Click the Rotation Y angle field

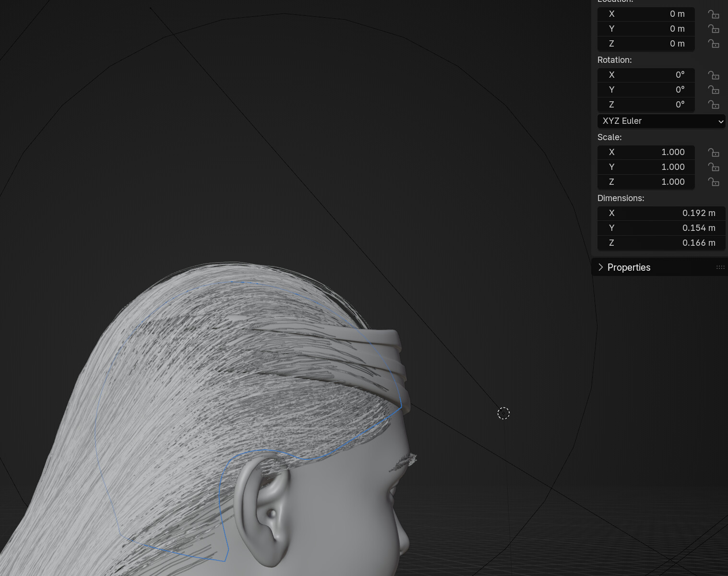pyautogui.click(x=646, y=90)
